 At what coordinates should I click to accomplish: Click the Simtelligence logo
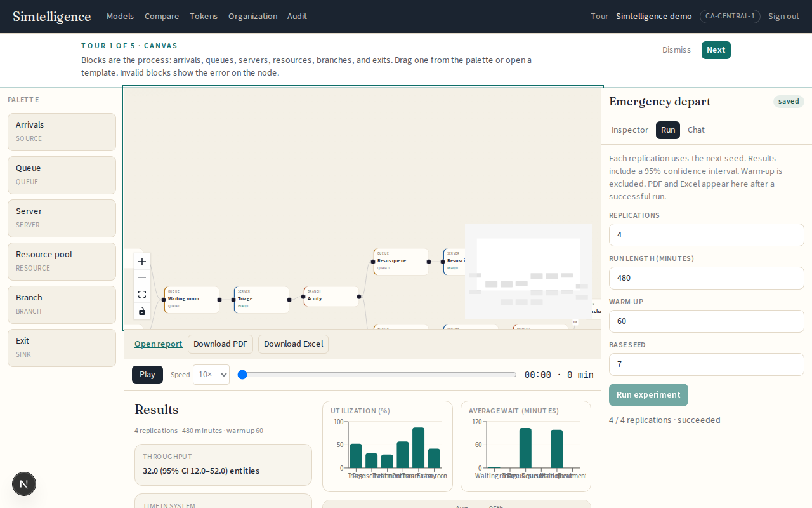click(52, 17)
